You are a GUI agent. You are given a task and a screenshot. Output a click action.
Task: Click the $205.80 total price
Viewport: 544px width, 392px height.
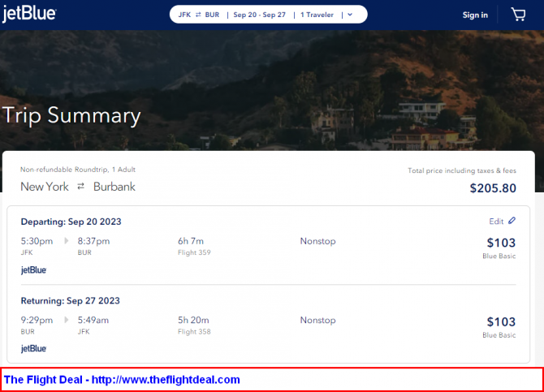(x=492, y=187)
